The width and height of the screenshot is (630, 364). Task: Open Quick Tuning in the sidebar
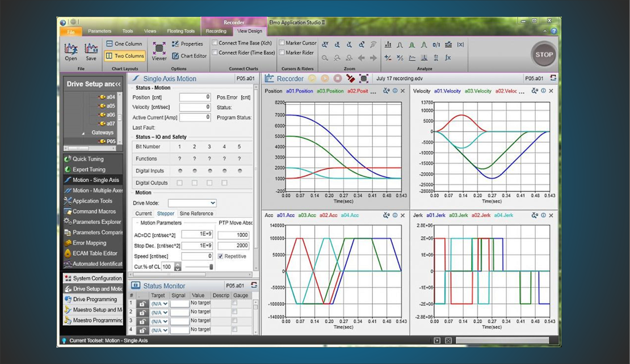[88, 159]
